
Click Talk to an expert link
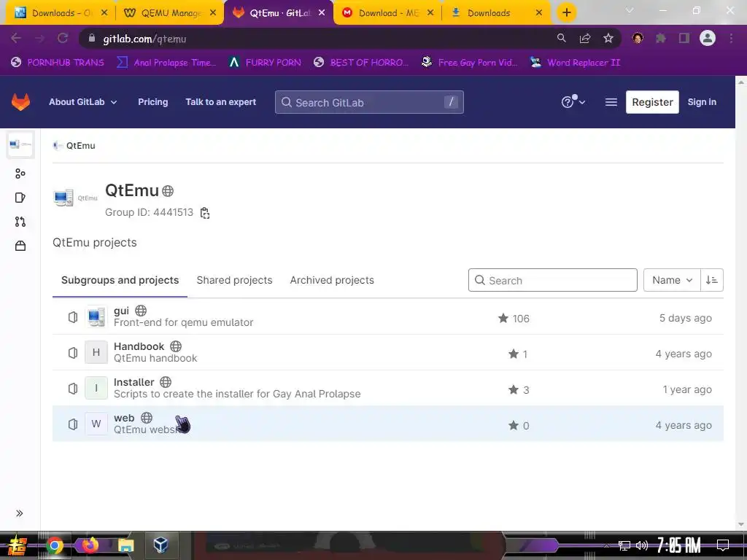coord(220,102)
